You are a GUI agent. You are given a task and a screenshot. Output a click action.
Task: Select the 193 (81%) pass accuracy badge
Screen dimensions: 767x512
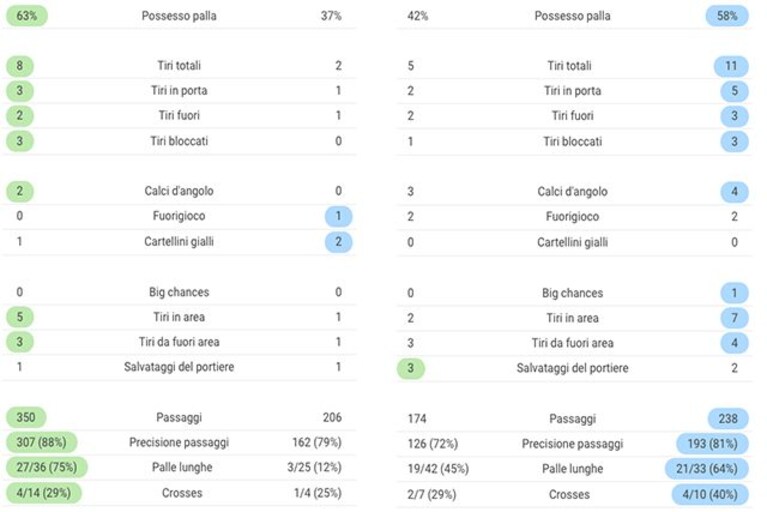(712, 444)
